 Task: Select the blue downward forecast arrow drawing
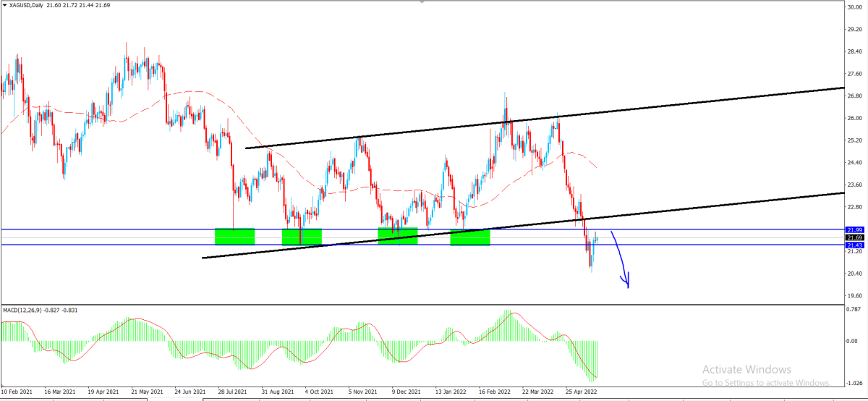(x=620, y=260)
